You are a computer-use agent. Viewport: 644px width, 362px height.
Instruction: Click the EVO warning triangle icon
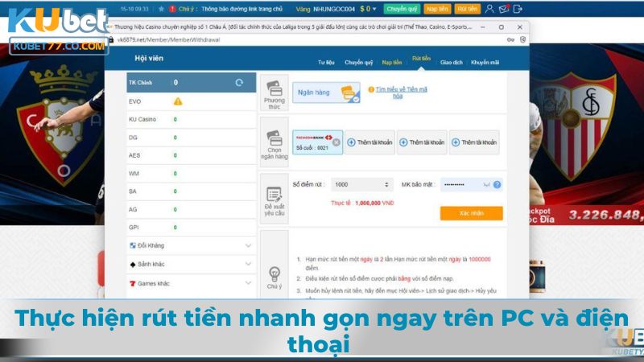coord(177,101)
